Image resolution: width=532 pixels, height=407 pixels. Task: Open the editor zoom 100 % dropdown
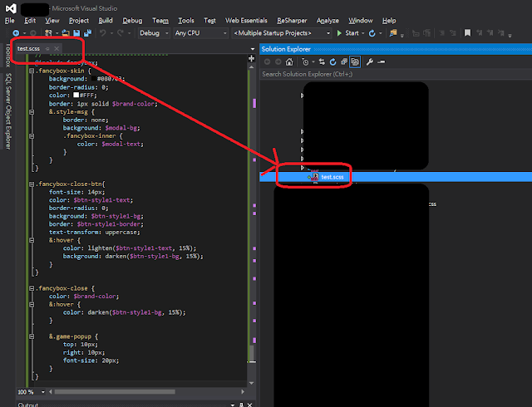[x=43, y=392]
